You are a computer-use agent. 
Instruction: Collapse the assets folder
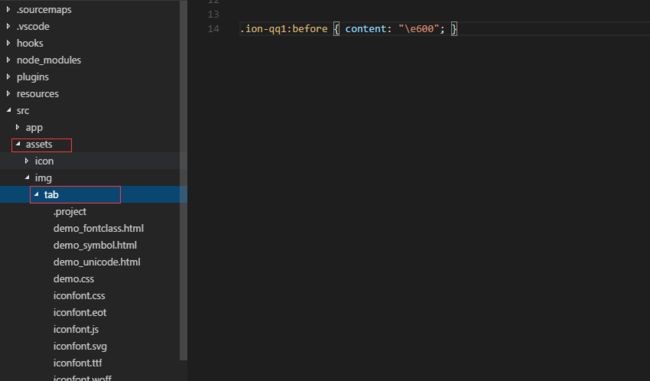click(x=39, y=144)
